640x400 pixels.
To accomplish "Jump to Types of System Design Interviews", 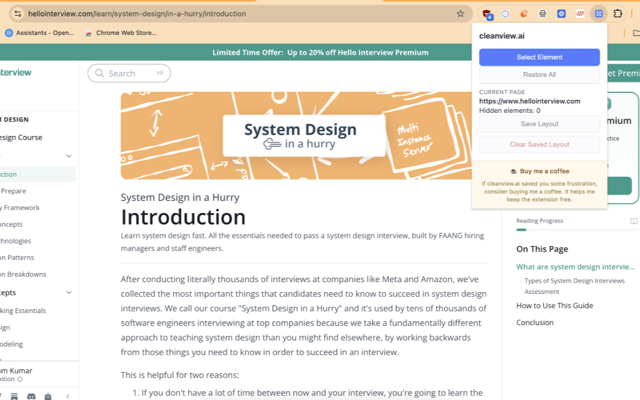I will pos(574,281).
